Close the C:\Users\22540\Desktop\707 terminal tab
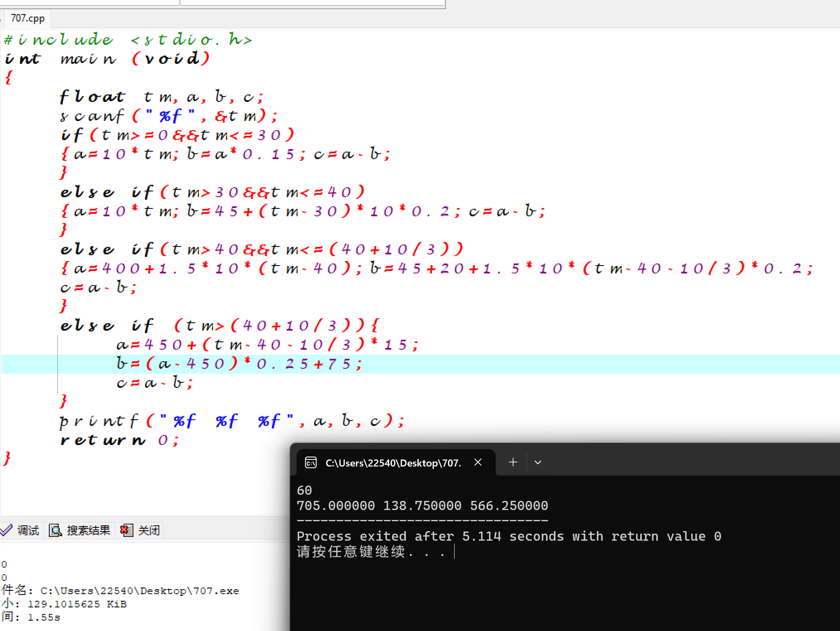The width and height of the screenshot is (840, 631). pos(478,462)
